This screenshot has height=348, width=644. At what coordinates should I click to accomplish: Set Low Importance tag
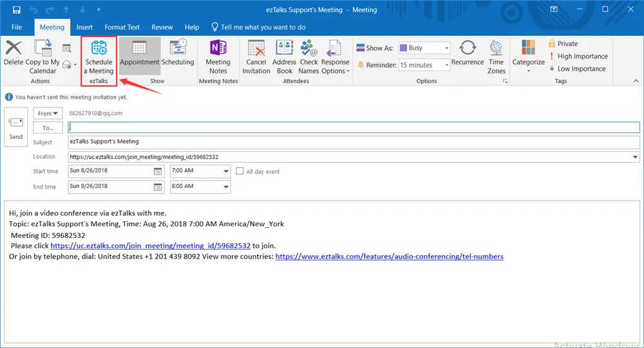point(577,69)
